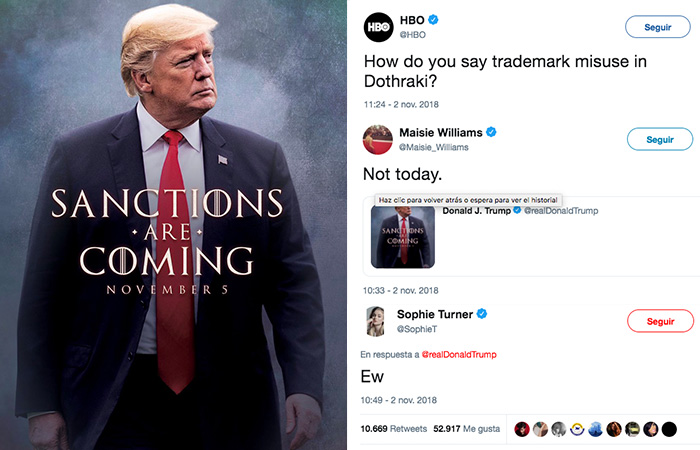Follow HBO with the Seguir button
This screenshot has height=450, width=700.
658,27
